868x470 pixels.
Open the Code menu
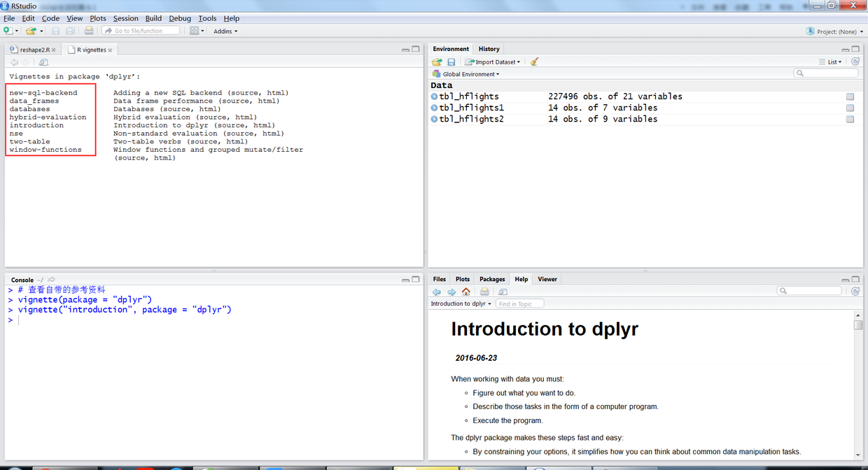point(50,18)
